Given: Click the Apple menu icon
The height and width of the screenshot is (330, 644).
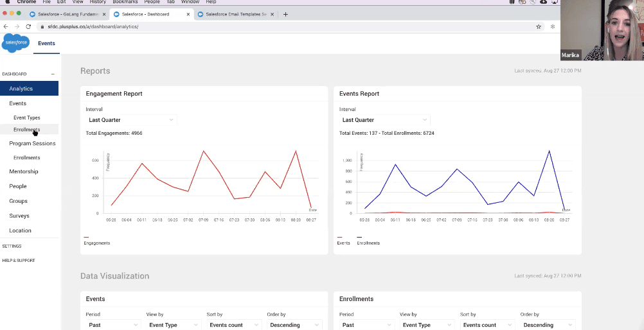Looking at the screenshot, I should pos(7,2).
